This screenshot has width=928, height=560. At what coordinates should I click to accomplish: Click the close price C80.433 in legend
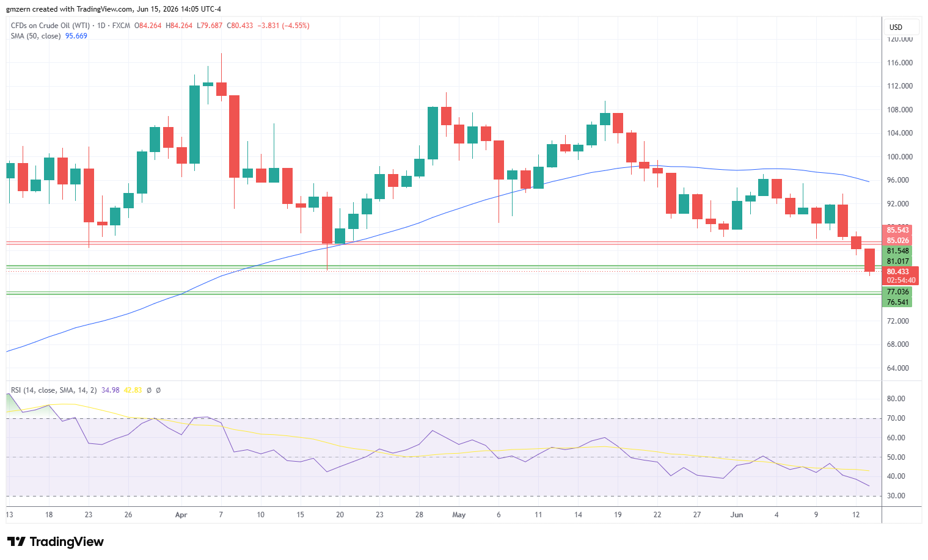point(240,26)
